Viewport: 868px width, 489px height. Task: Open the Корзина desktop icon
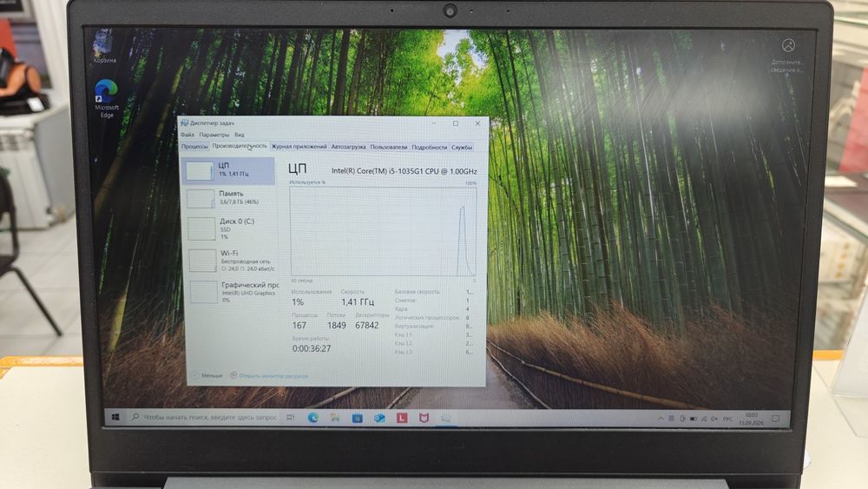click(104, 47)
